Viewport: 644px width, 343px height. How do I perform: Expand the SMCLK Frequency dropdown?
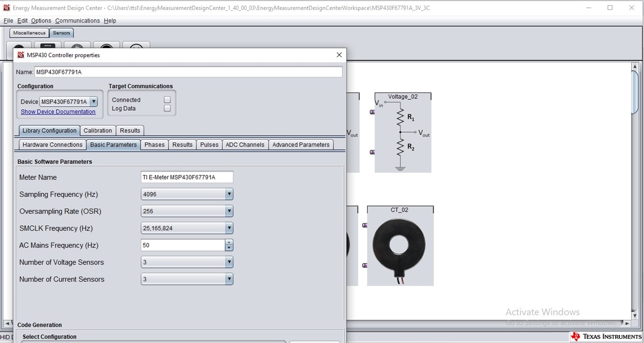tap(229, 228)
